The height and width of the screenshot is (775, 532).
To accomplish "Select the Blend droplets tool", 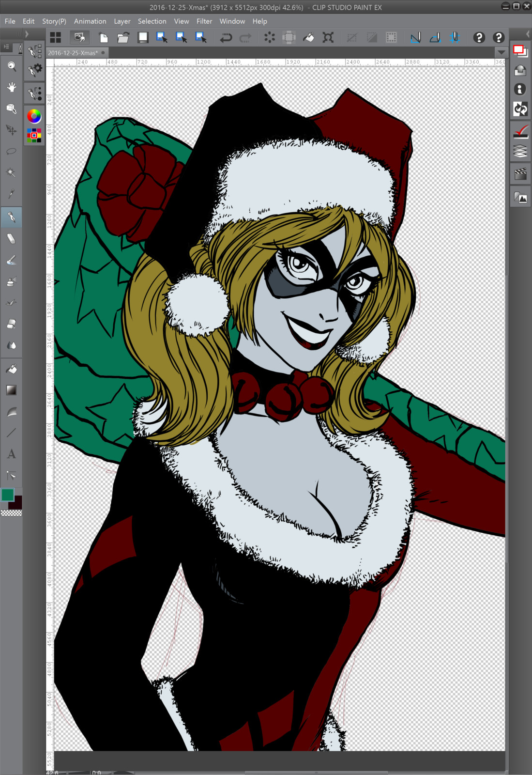I will click(12, 345).
